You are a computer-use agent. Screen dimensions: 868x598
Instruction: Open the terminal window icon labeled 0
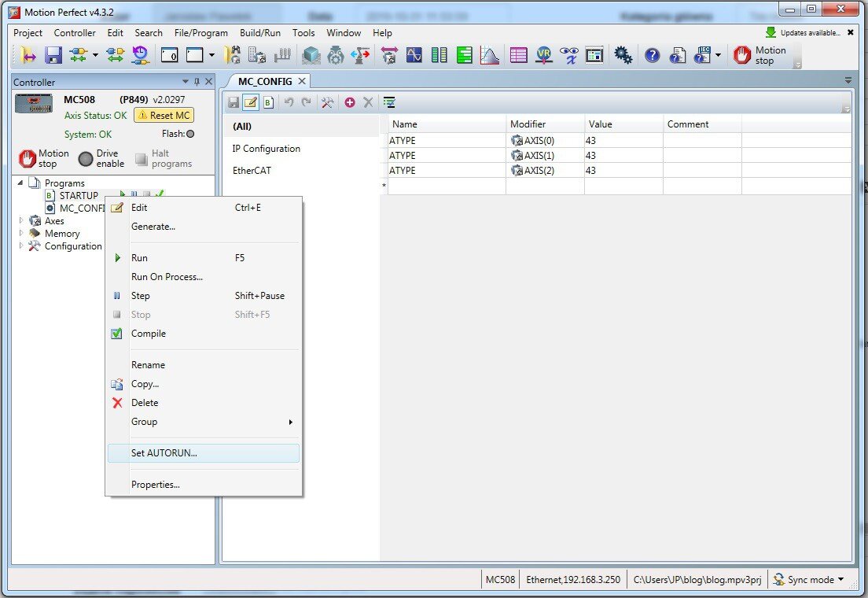(169, 55)
